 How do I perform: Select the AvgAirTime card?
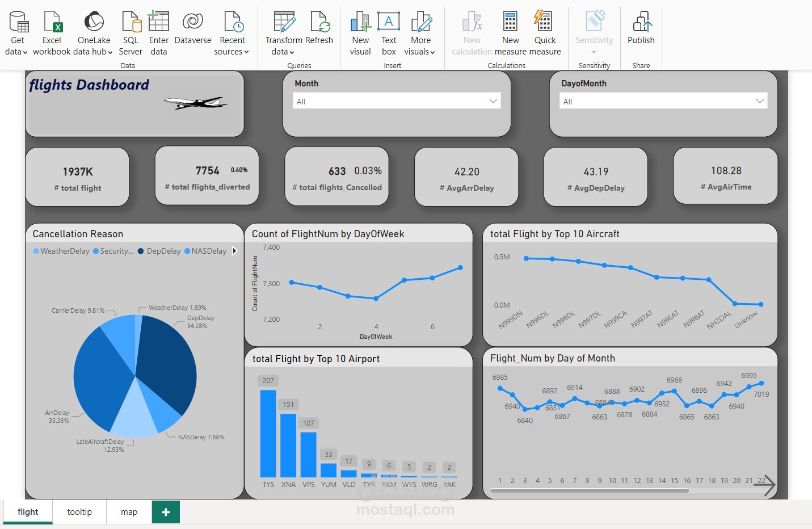point(726,176)
